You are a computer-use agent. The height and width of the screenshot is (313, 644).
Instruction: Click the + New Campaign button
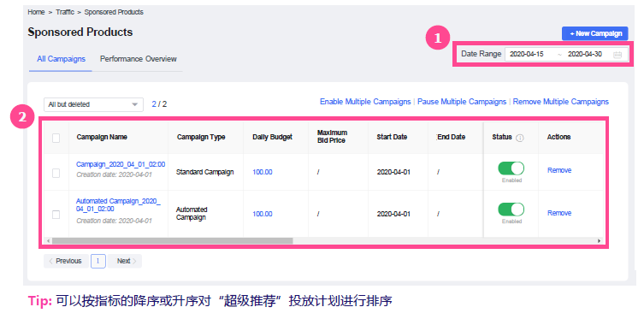coord(594,33)
